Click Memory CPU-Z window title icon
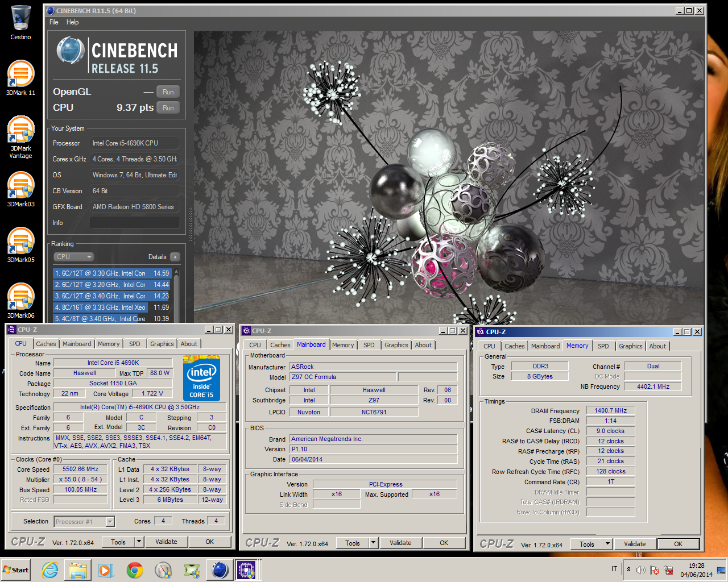The image size is (728, 582). (x=481, y=332)
